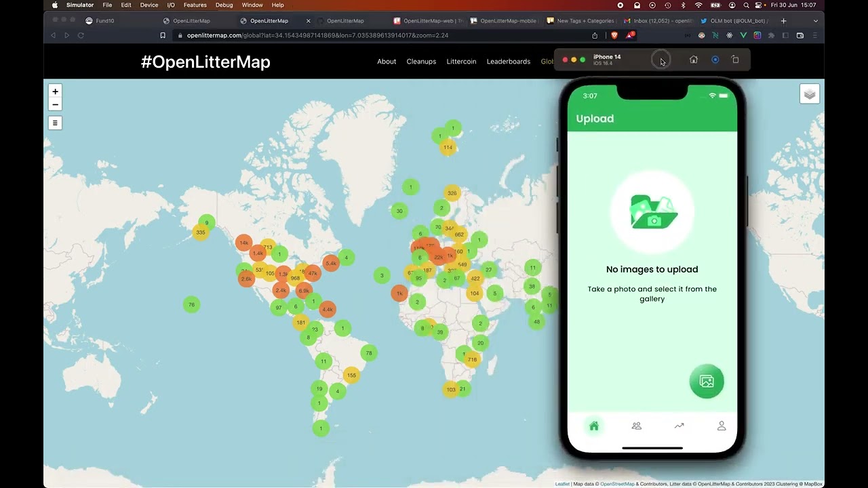Zoom in on the map with plus button
The image size is (868, 488).
[55, 91]
